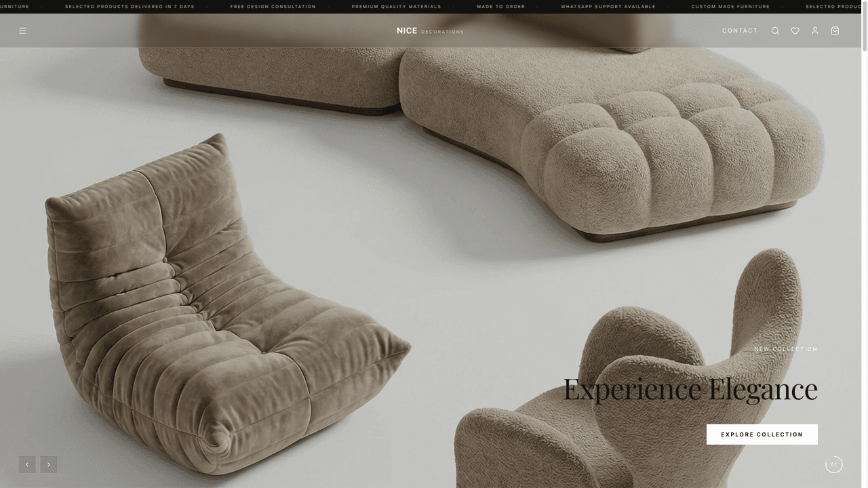Open the shopping bag cart icon
This screenshot has height=488, width=868.
(x=835, y=30)
